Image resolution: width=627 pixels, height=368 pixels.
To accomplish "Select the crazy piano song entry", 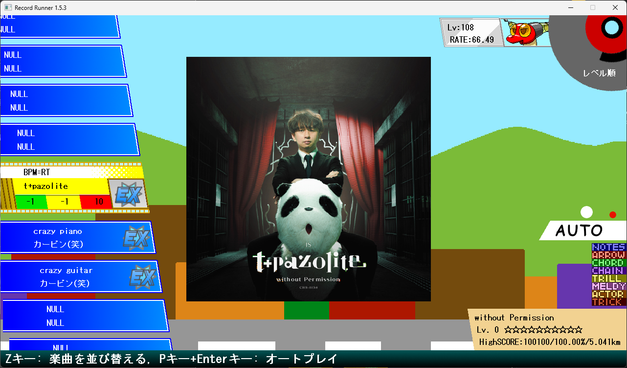I will tap(77, 238).
